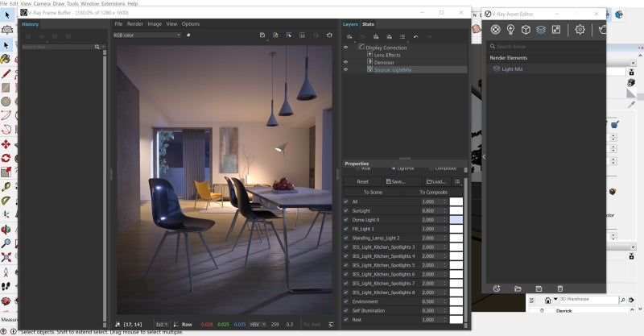
Task: Expand Asset Editor side panel arrow
Action: [484, 156]
